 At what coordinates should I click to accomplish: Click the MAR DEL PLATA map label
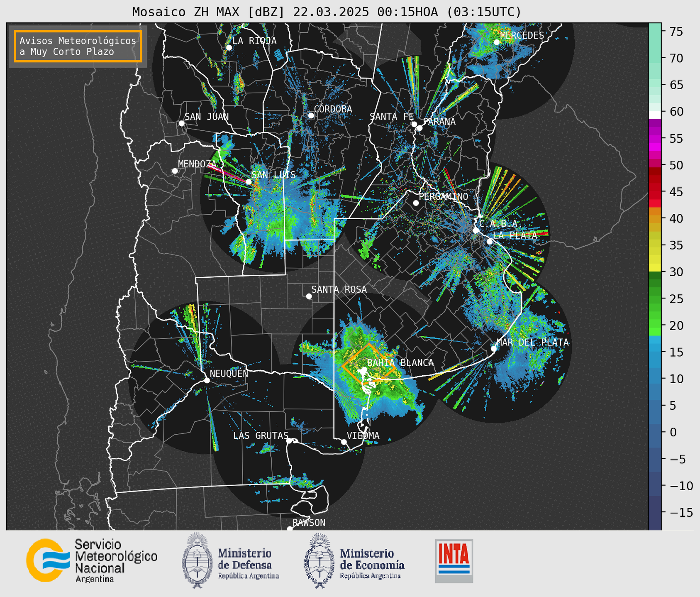pyautogui.click(x=532, y=342)
